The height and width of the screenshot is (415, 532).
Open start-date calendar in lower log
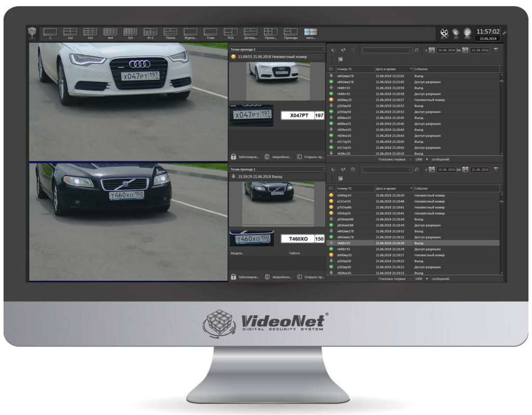(432, 170)
